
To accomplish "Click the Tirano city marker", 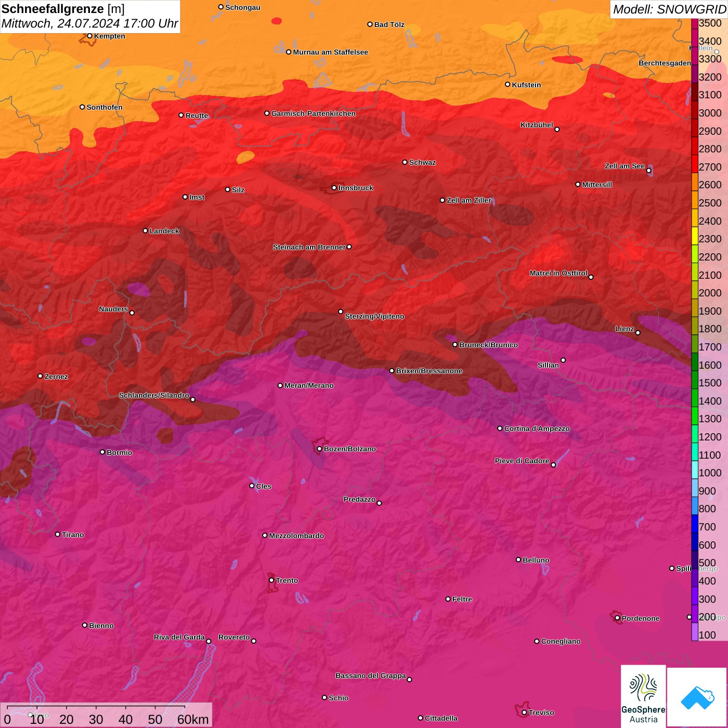I will click(58, 534).
